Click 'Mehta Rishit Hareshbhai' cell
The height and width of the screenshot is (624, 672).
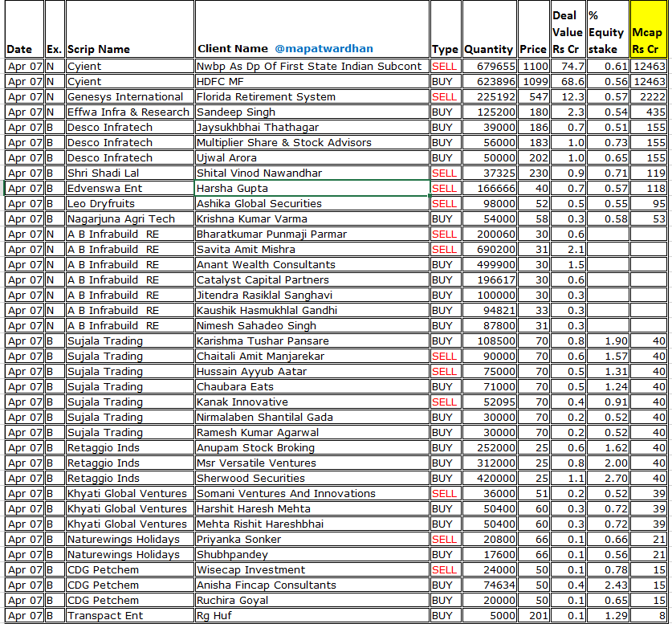click(x=312, y=524)
